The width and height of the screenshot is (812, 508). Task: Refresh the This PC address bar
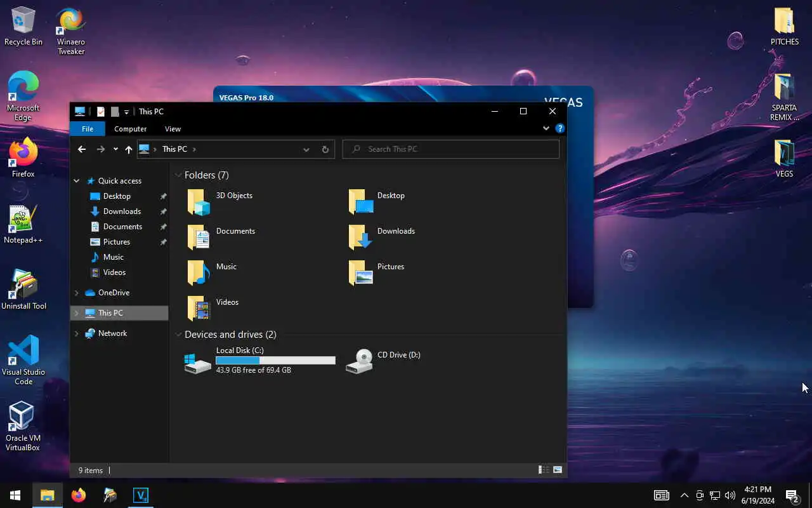pos(325,149)
